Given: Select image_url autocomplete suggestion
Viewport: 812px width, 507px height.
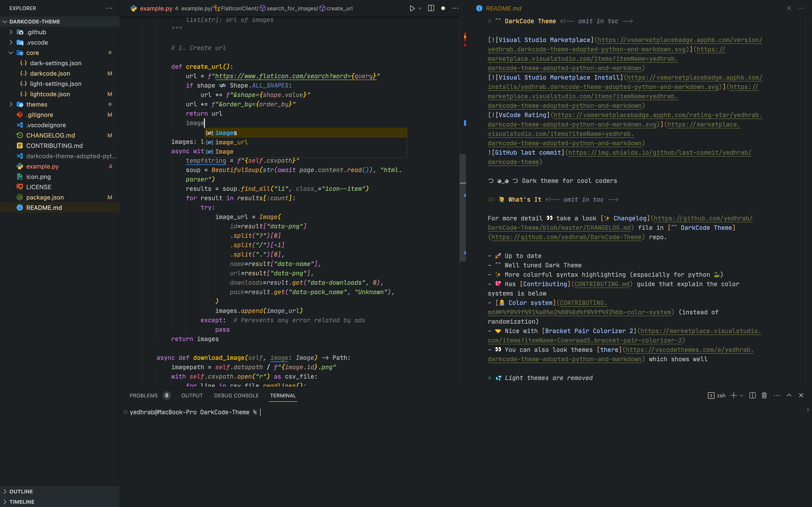Looking at the screenshot, I should click(231, 142).
